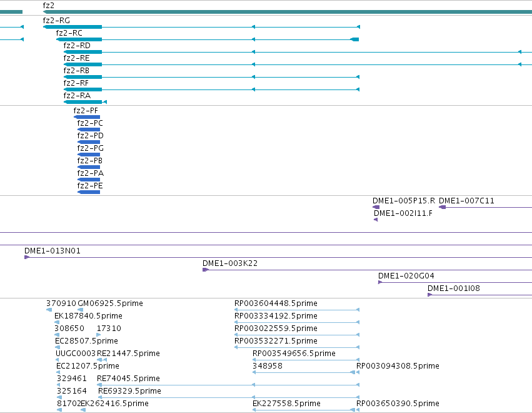Image resolution: width=532 pixels, height=413 pixels.
Task: Select the 308650 EST feature
Action: pos(57,335)
